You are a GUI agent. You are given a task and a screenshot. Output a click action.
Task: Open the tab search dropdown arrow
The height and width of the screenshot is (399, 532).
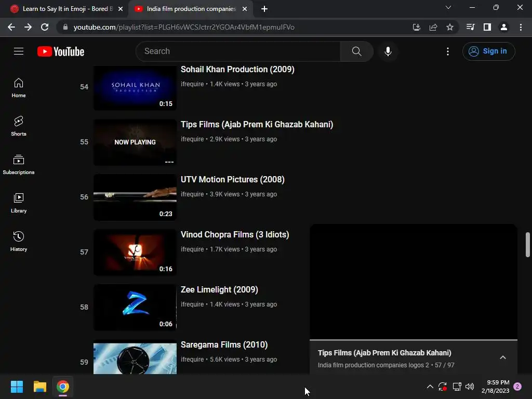[x=448, y=7]
